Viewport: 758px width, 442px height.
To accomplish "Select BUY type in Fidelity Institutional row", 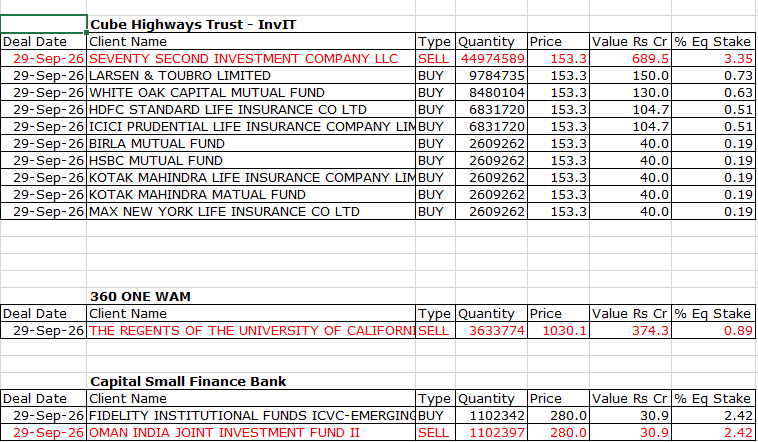I will 435,415.
